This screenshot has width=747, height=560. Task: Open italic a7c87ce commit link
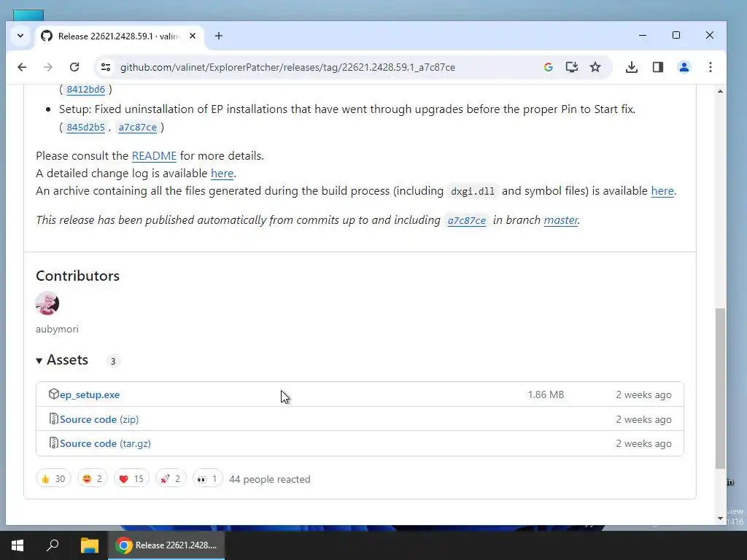pyautogui.click(x=467, y=220)
